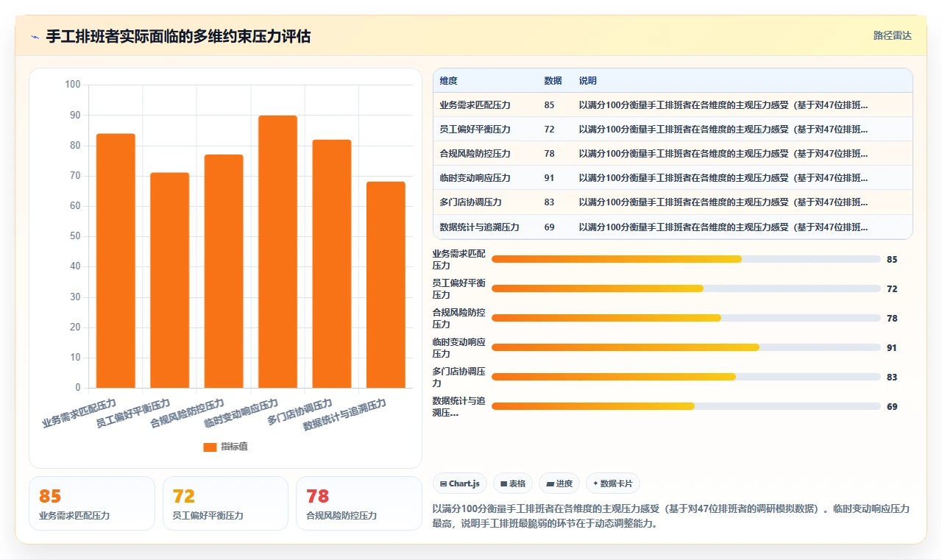Open the 85 业务需求匹配压力 data card

pos(92,503)
